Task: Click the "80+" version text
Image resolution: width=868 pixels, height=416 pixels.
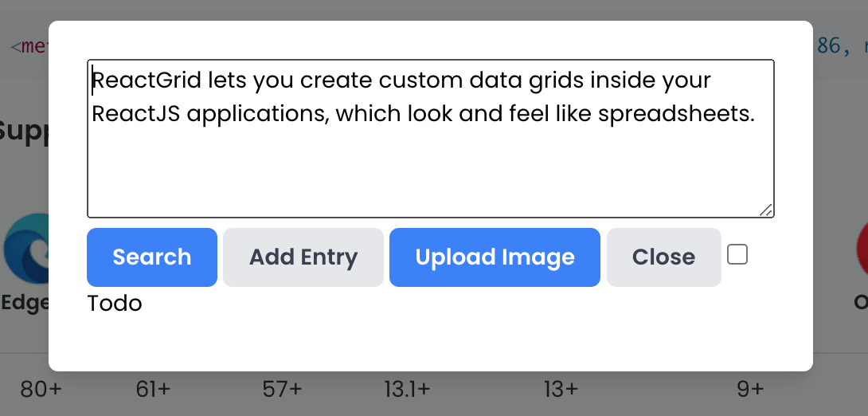Action: (41, 390)
